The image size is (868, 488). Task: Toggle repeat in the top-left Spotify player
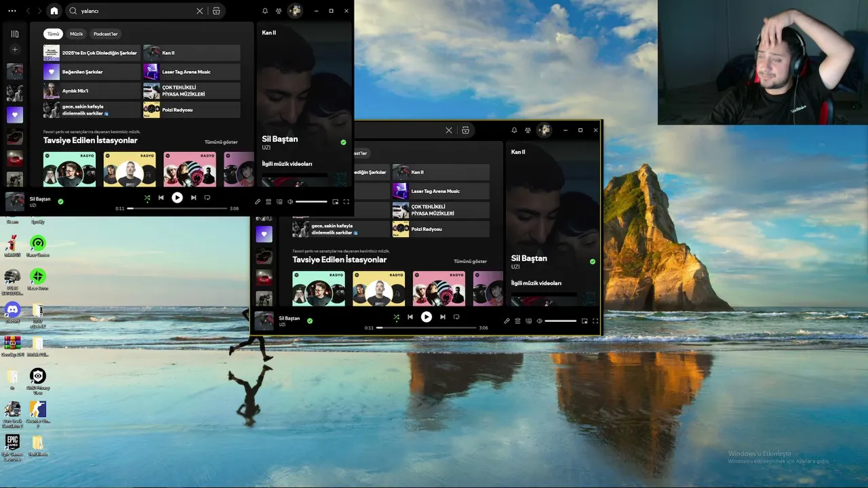pyautogui.click(x=207, y=198)
